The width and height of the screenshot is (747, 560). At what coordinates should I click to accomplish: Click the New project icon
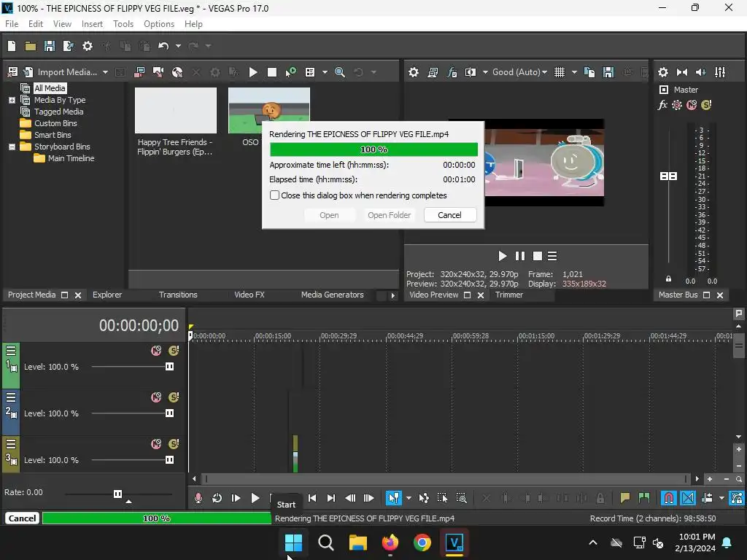tap(12, 46)
